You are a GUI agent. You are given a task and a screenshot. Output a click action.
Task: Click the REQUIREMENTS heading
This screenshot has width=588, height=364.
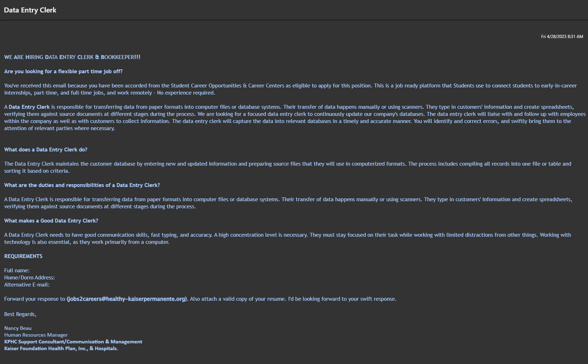(23, 256)
